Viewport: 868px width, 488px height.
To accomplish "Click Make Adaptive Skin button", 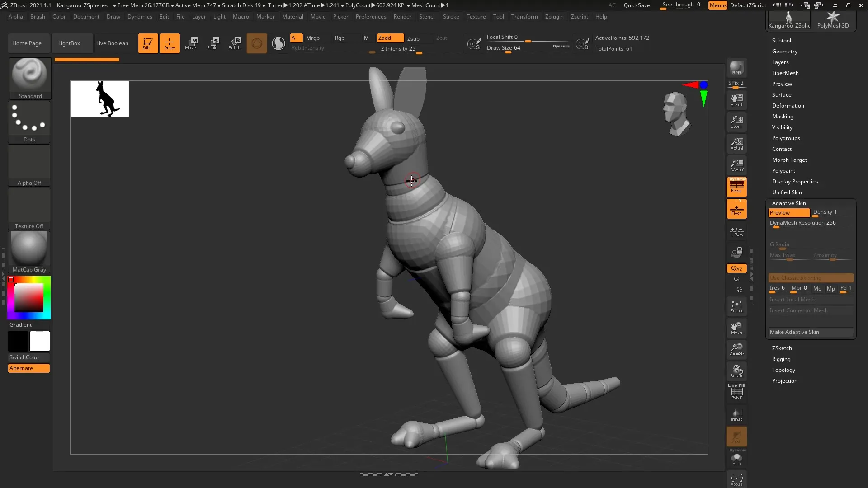I will [x=811, y=332].
